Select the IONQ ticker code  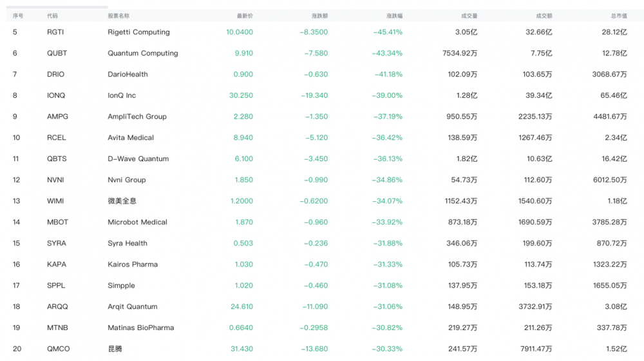pos(56,95)
